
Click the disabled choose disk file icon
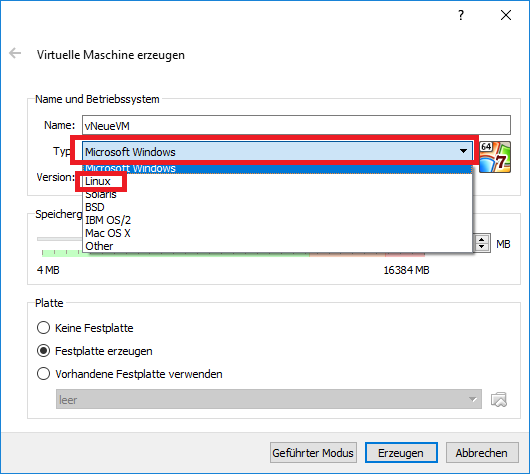tap(499, 400)
